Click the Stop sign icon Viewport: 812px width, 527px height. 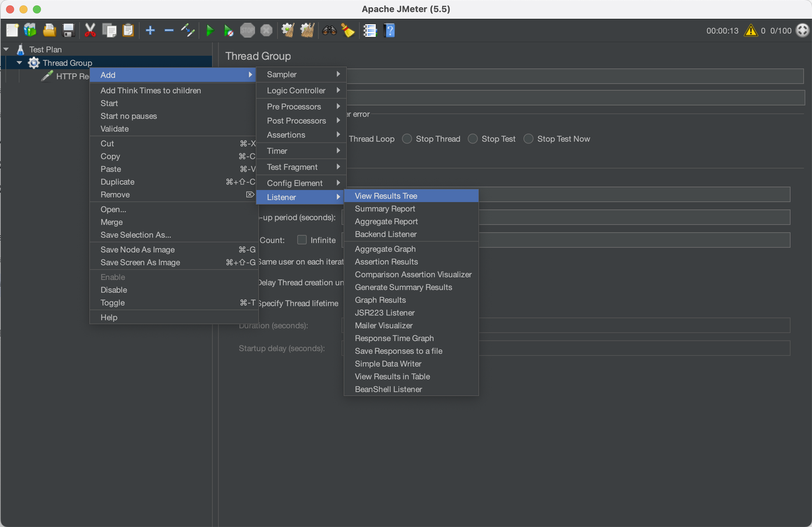[247, 30]
